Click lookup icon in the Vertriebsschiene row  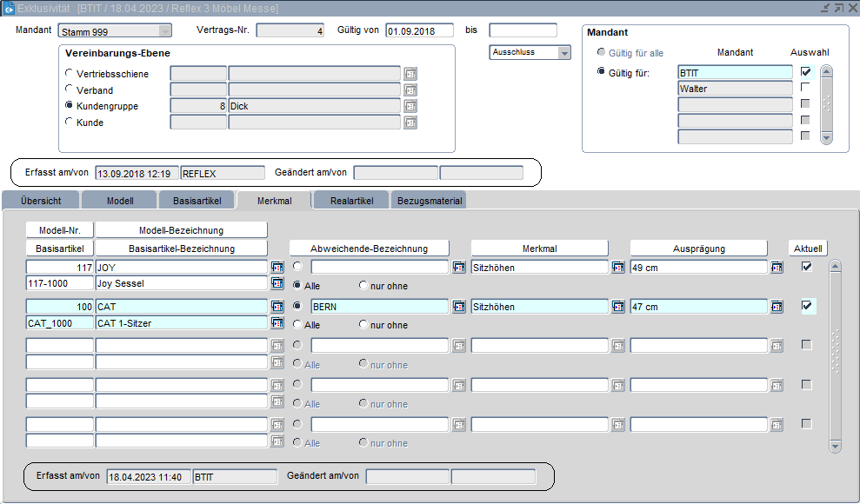410,74
